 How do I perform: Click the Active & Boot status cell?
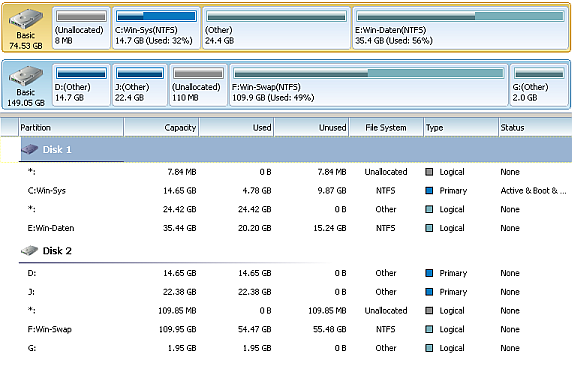tap(533, 190)
